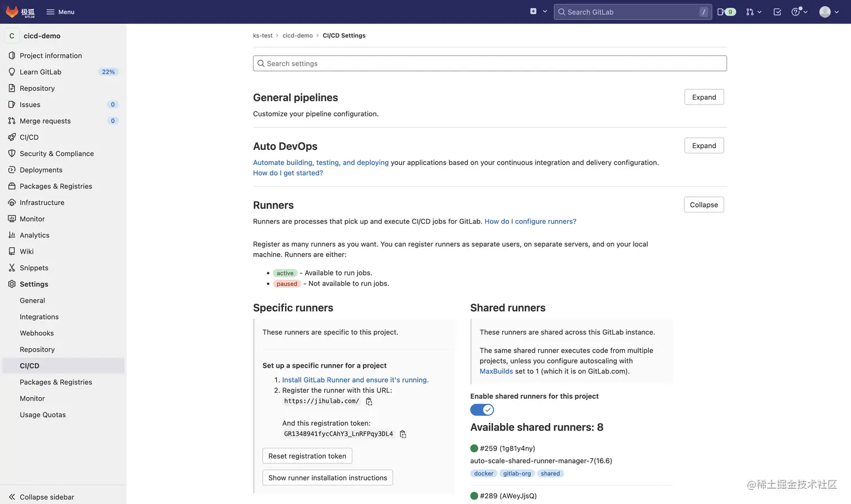Click the cicd-demo breadcrumb

point(298,35)
